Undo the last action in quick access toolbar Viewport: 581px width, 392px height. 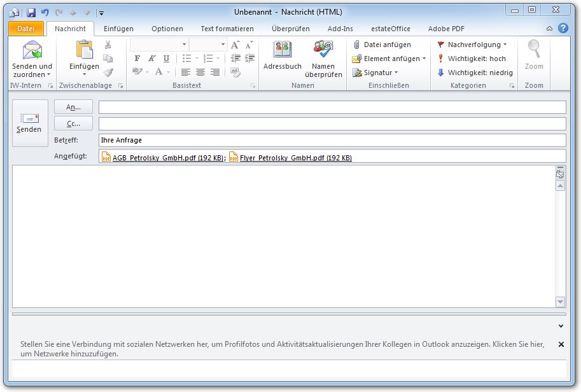(45, 12)
